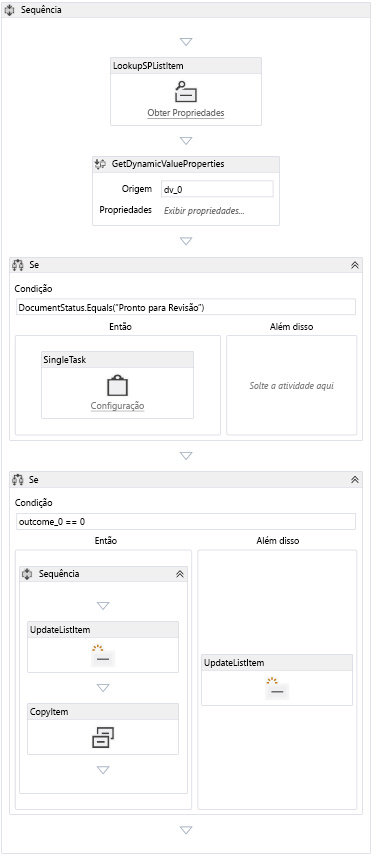The height and width of the screenshot is (857, 376).
Task: Open the Obter Propriedades link
Action: click(x=186, y=113)
